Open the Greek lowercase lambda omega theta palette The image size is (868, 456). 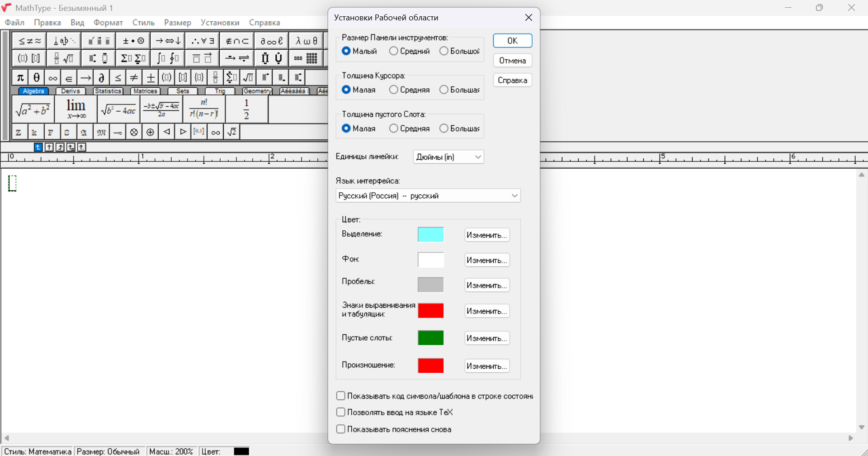306,41
